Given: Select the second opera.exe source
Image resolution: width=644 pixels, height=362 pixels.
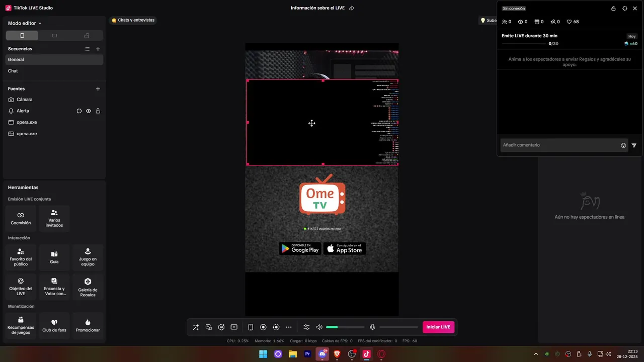Looking at the screenshot, I should pyautogui.click(x=54, y=134).
